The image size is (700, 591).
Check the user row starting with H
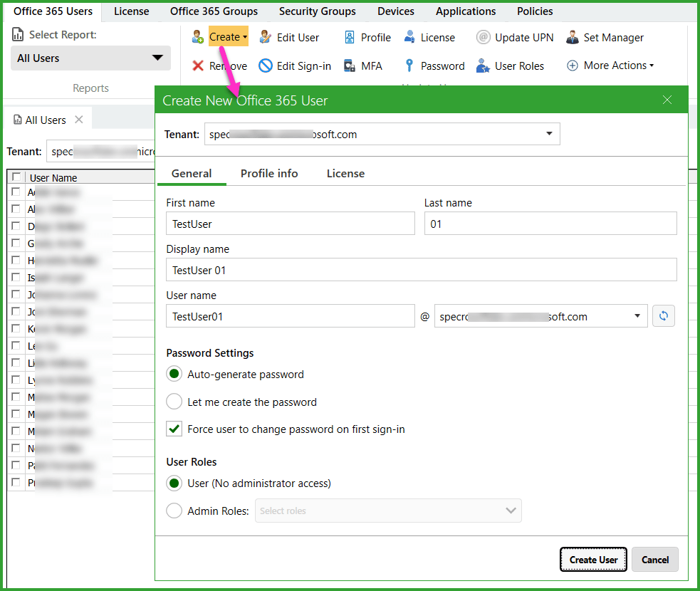click(x=16, y=260)
